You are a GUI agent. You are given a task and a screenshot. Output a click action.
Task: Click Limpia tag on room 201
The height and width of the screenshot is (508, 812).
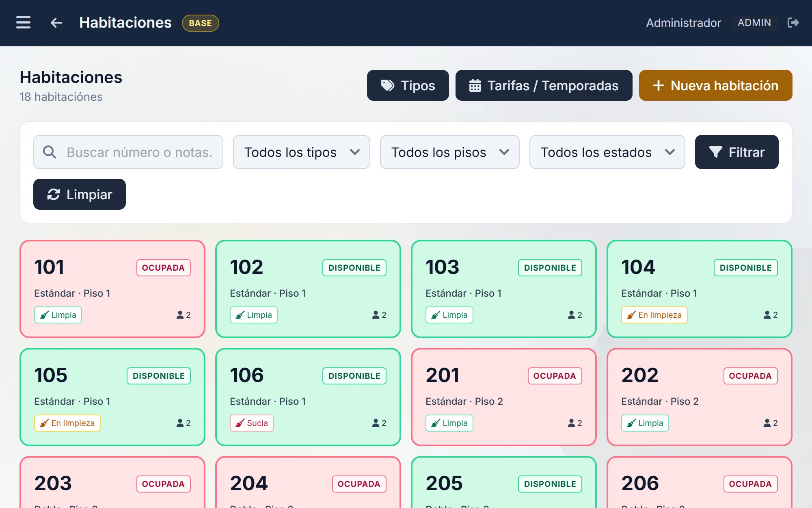[449, 423]
